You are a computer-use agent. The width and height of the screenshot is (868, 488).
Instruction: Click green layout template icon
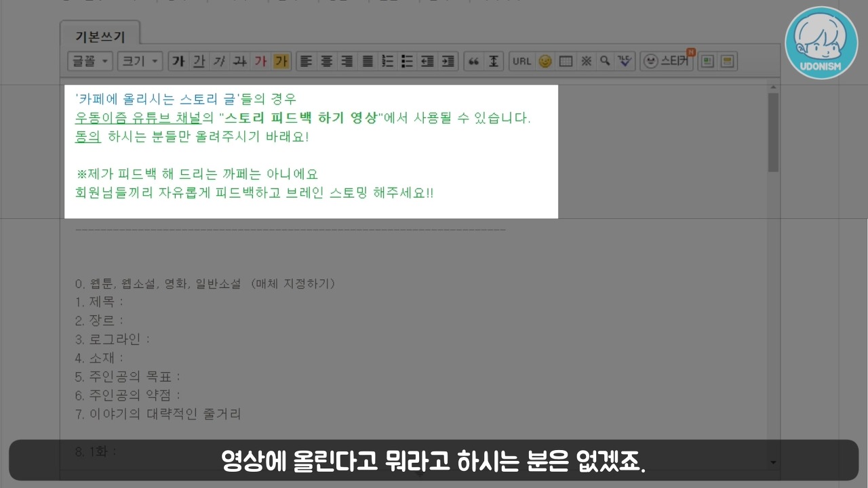coord(707,61)
